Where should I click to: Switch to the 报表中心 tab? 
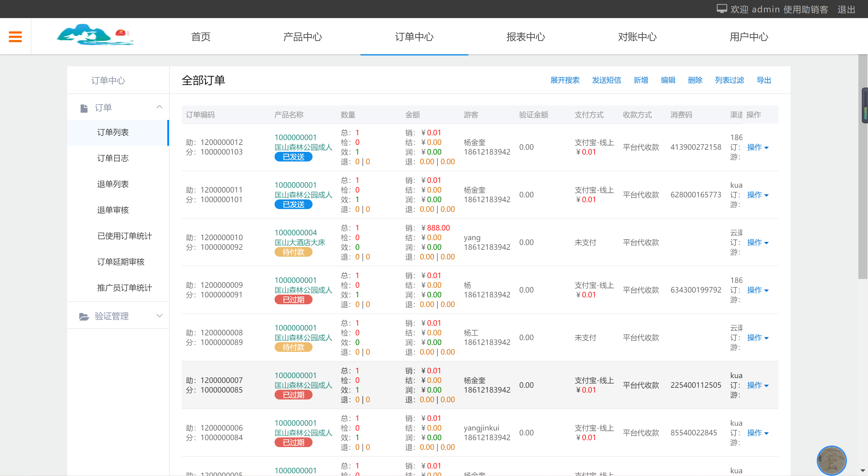pyautogui.click(x=526, y=37)
